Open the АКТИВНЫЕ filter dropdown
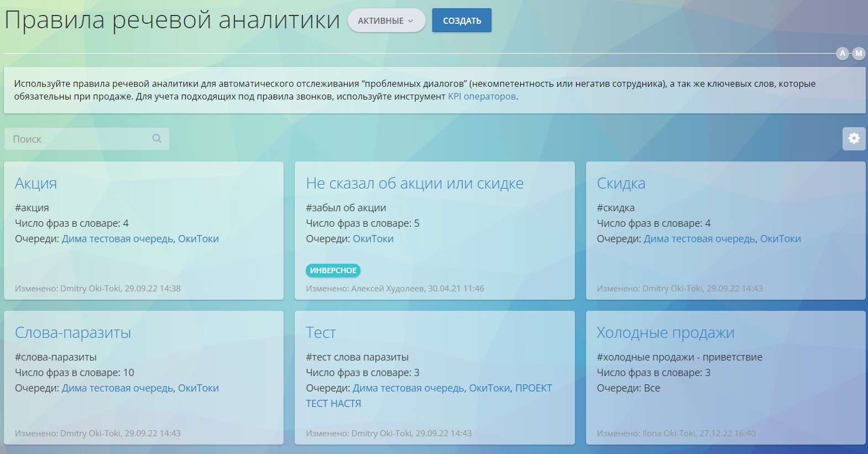This screenshot has width=868, height=454. click(x=386, y=20)
